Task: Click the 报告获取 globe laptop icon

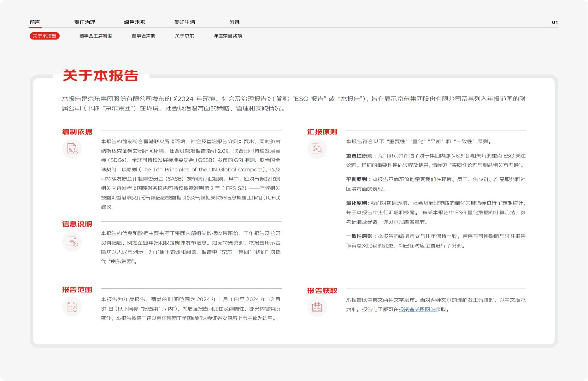Action: (x=317, y=307)
